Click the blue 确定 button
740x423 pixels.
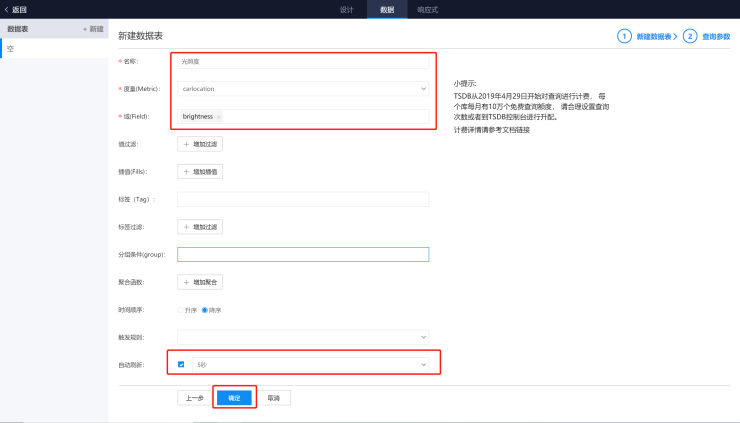[x=234, y=398]
